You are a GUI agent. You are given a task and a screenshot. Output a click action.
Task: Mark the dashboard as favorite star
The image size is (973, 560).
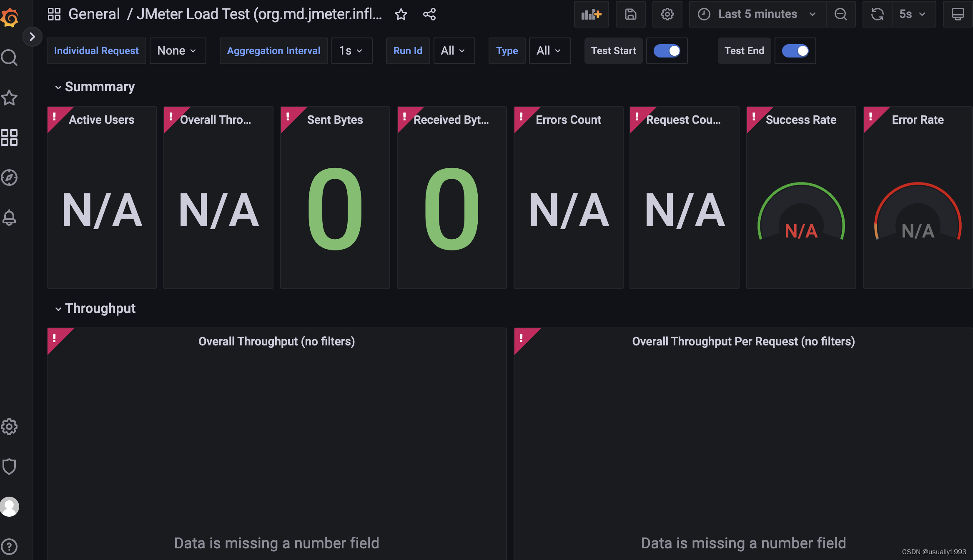click(x=401, y=14)
